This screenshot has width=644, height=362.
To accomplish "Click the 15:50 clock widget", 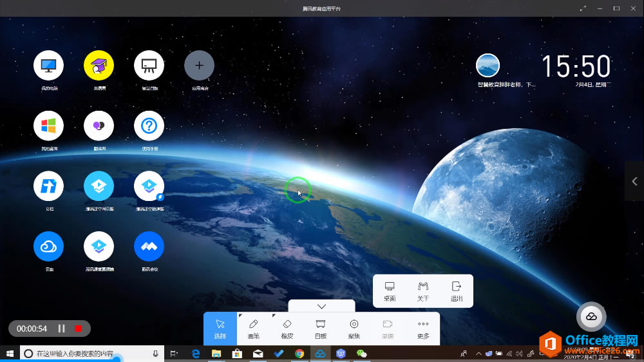I will pos(576,66).
